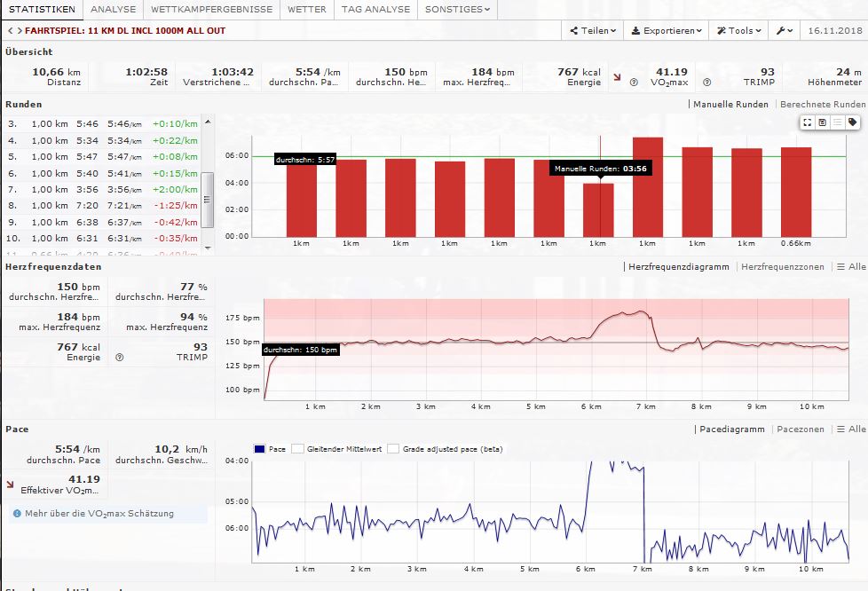Click the tag icon above Runden chart
Viewport: 868px width, 591px height.
[852, 122]
